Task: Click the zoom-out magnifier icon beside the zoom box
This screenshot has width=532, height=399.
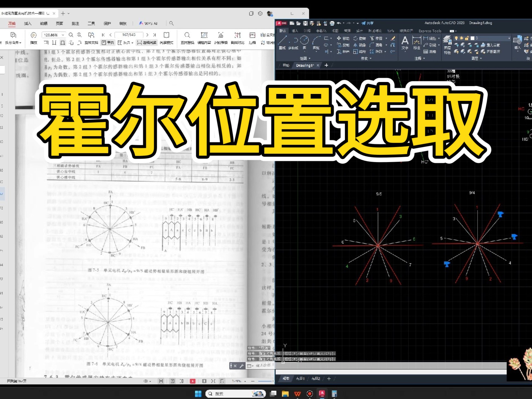Action: pyautogui.click(x=71, y=35)
